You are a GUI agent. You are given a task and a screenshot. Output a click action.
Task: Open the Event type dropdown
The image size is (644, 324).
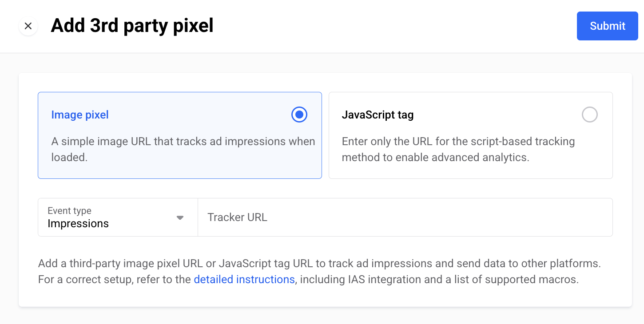click(x=118, y=217)
